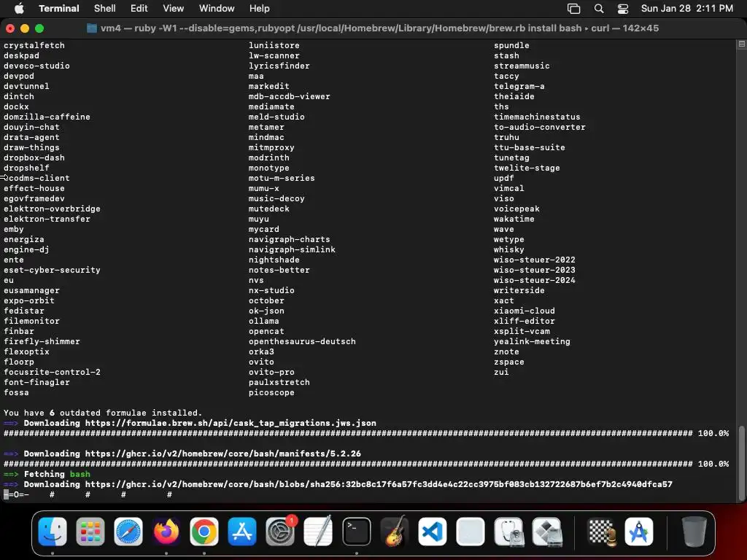
Task: Click the 'mitmproxy' entry
Action: [271, 147]
